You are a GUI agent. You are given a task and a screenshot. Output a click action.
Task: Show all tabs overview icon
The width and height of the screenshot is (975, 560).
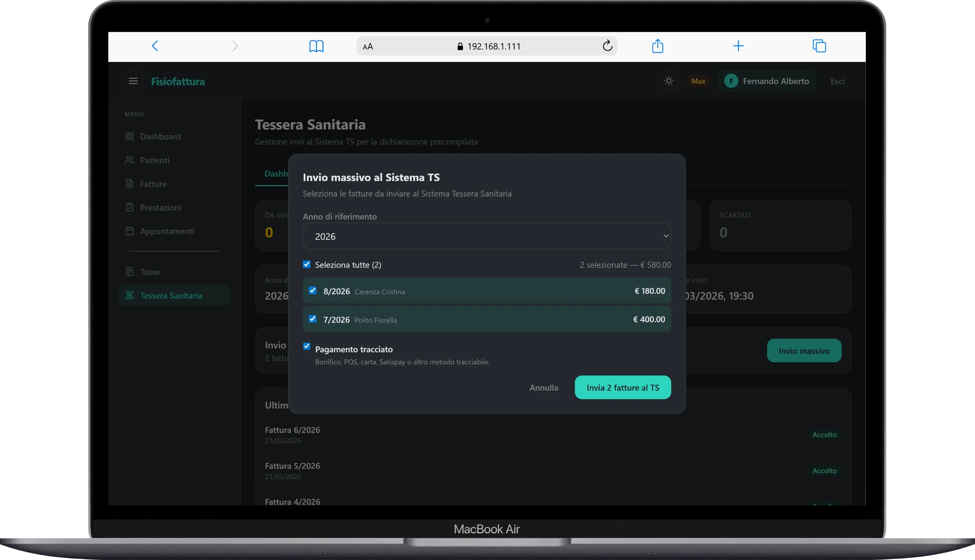(x=819, y=46)
